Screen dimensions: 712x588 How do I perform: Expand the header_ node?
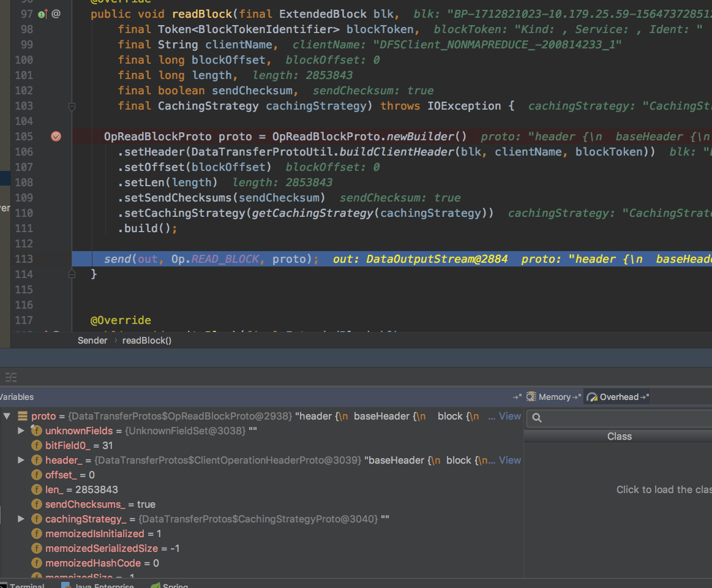21,460
